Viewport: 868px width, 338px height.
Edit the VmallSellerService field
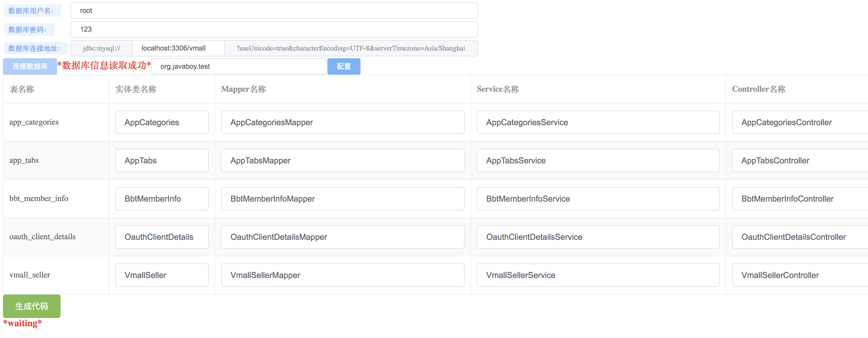click(598, 275)
